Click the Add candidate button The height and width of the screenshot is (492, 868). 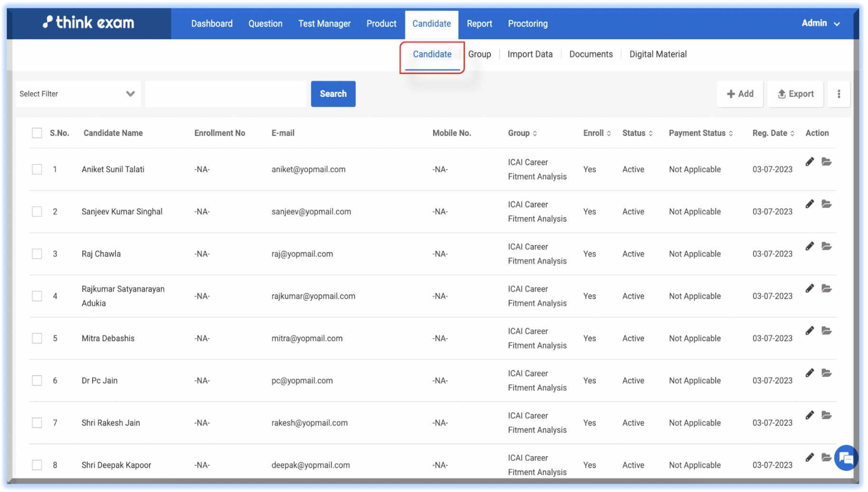coord(740,94)
